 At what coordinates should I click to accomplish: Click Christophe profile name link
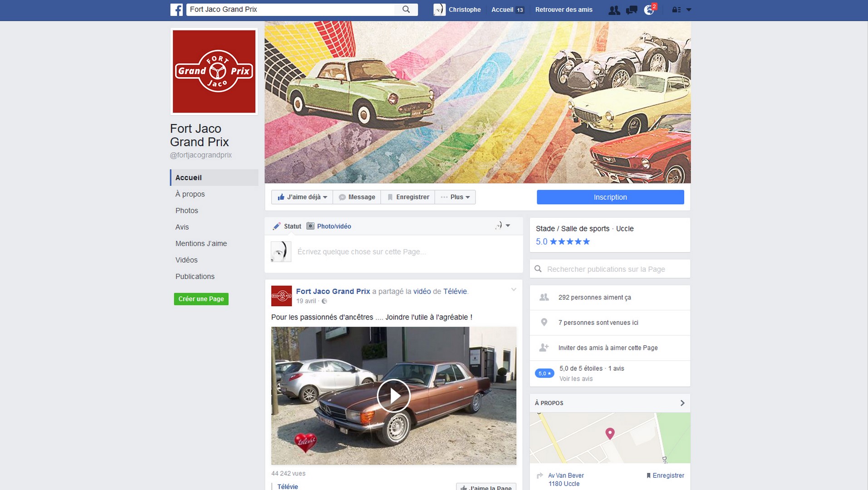[x=465, y=10]
